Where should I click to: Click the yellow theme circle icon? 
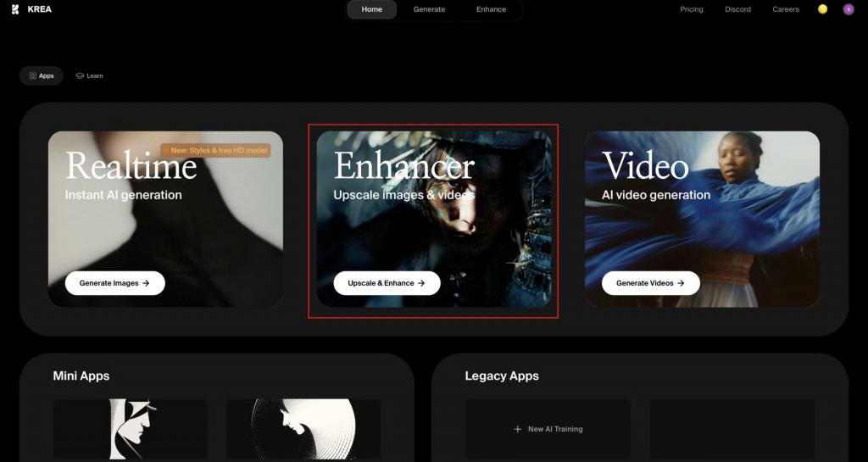pyautogui.click(x=822, y=9)
